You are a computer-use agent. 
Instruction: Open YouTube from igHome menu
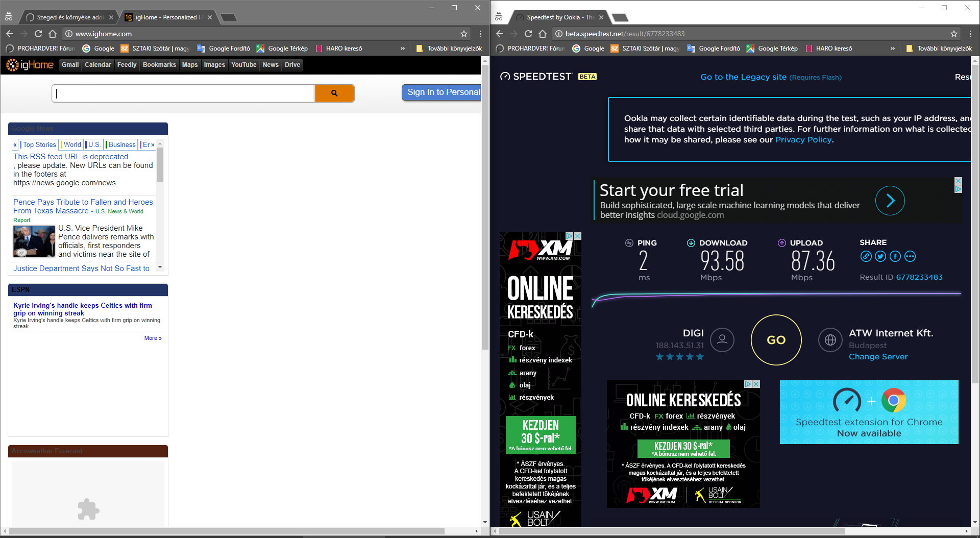243,65
